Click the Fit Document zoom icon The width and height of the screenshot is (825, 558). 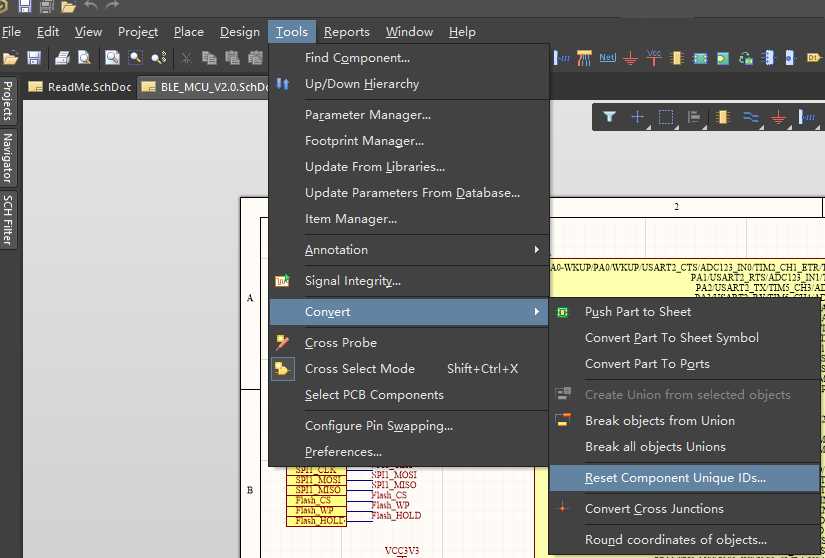click(112, 57)
